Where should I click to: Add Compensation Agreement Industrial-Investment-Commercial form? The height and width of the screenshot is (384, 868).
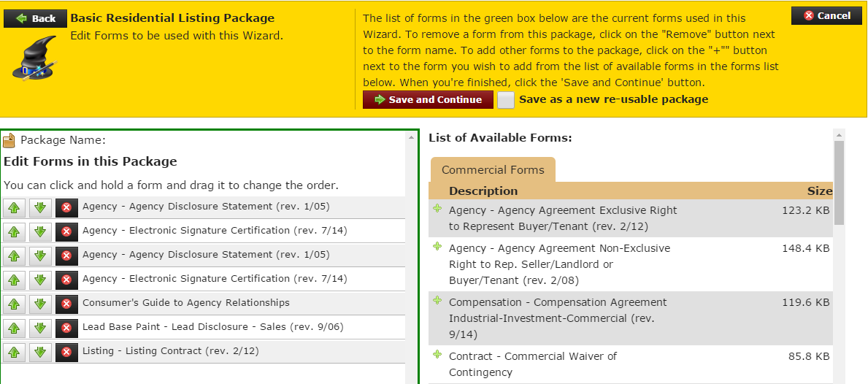(x=437, y=302)
